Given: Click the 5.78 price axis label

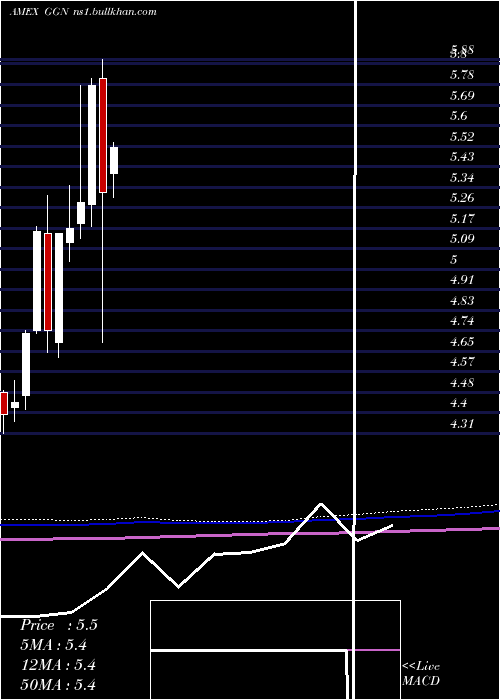Looking at the screenshot, I should coord(462,75).
